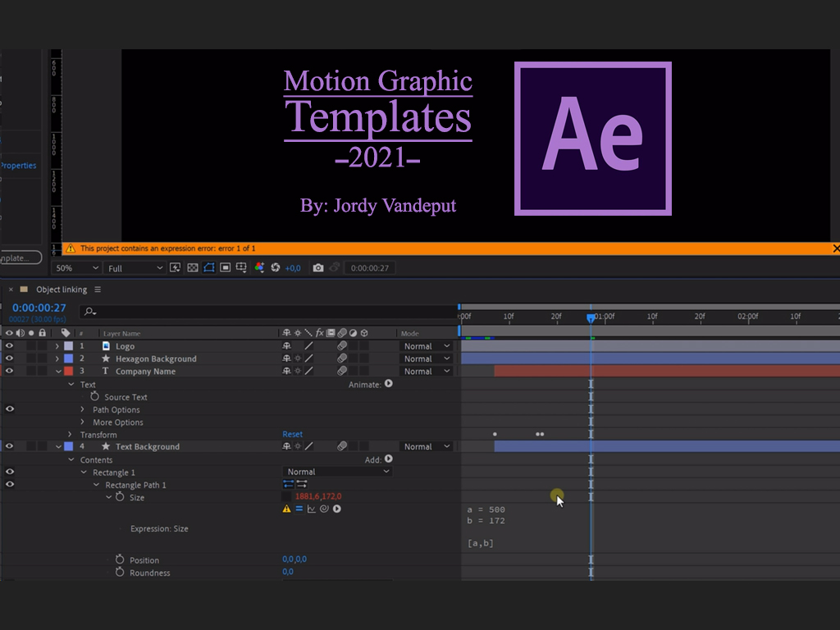Click the Reset transform link
This screenshot has height=630, width=840.
293,434
